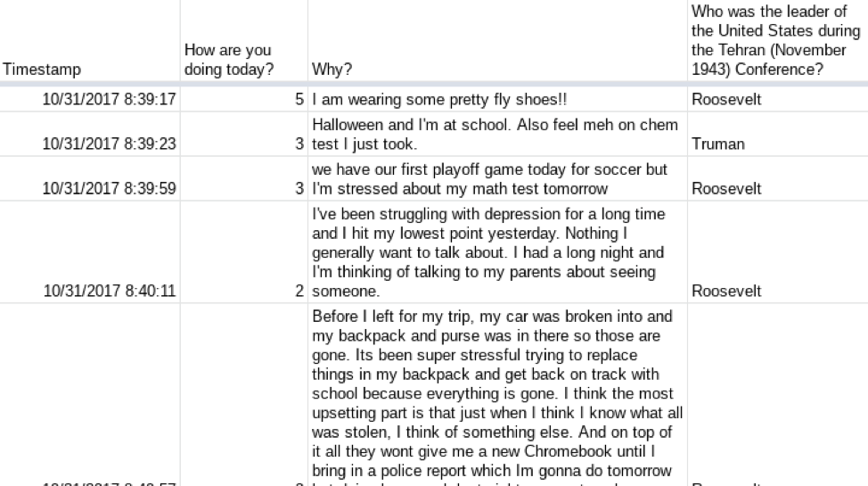Select rating 3 in the soccer playoff row
Image resolution: width=868 pixels, height=486 pixels.
243,178
